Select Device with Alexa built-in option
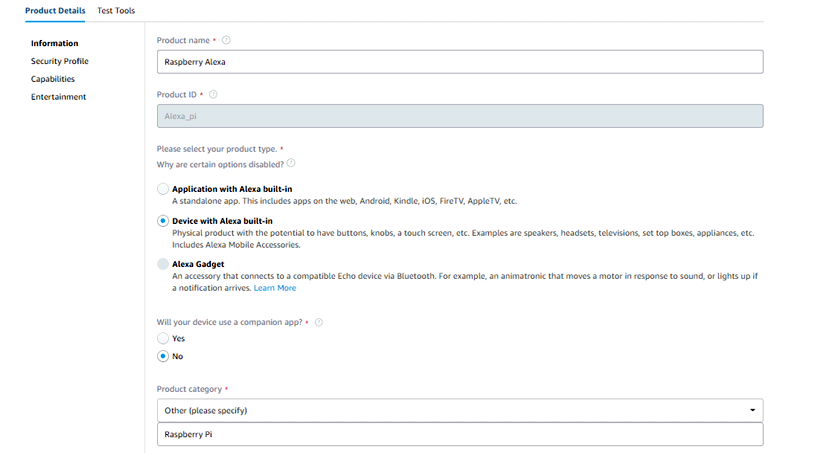821x453 pixels. [x=163, y=221]
